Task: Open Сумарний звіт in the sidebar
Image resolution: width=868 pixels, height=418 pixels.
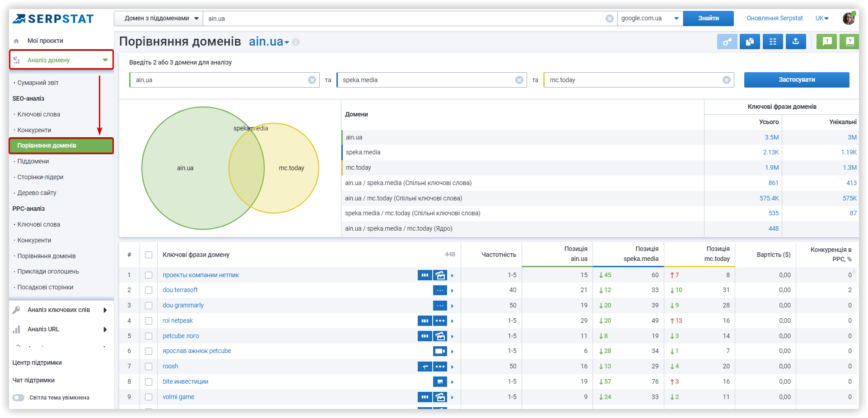Action: coord(38,83)
